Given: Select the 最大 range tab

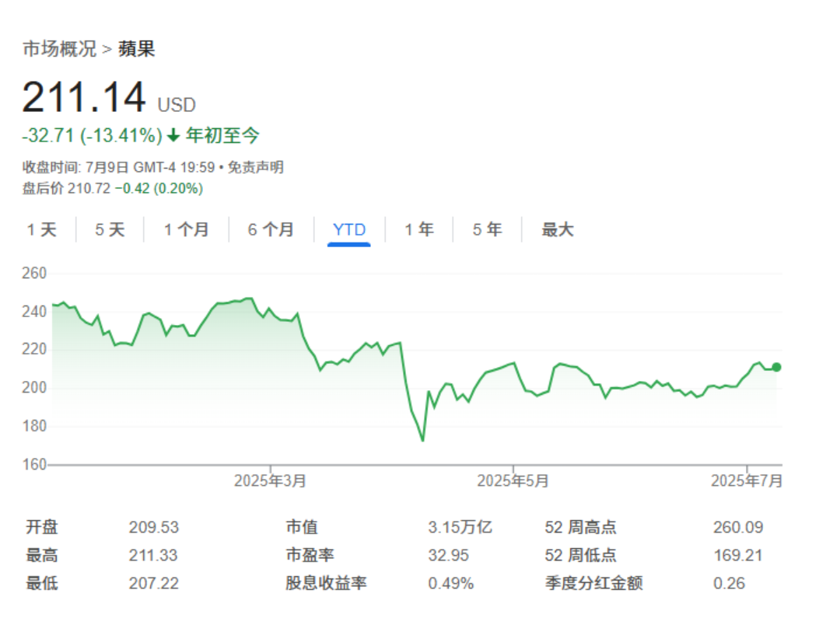Looking at the screenshot, I should coord(558,230).
